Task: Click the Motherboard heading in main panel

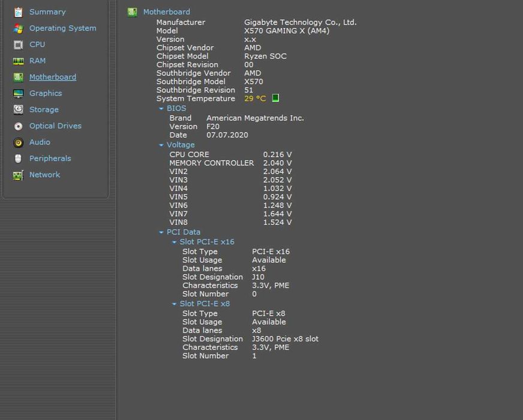Action: 167,12
